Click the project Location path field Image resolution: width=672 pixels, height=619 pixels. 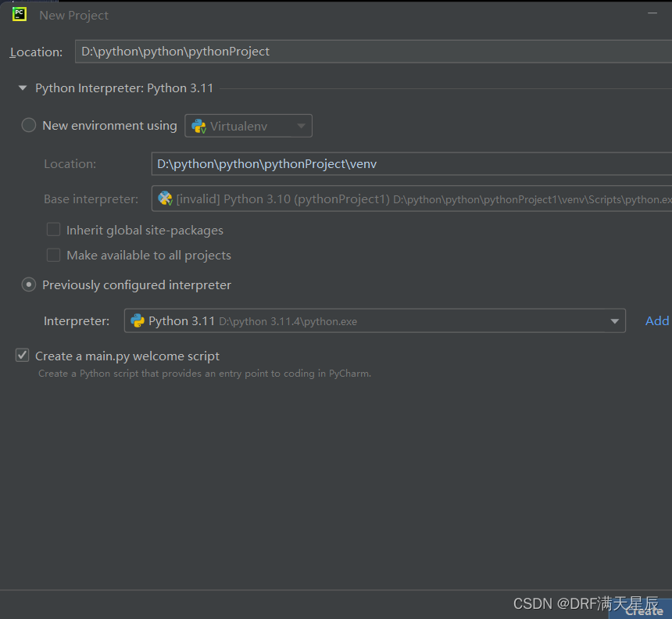[x=374, y=52]
